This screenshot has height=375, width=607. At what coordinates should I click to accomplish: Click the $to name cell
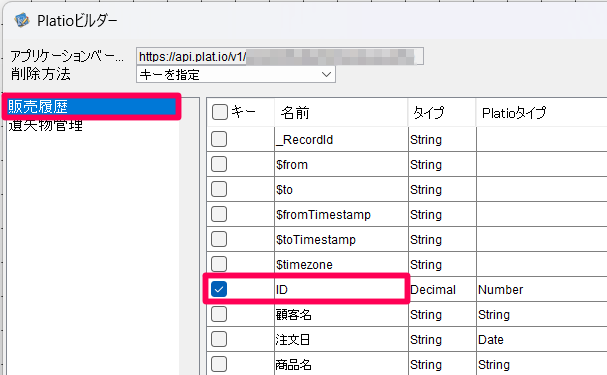click(x=341, y=190)
